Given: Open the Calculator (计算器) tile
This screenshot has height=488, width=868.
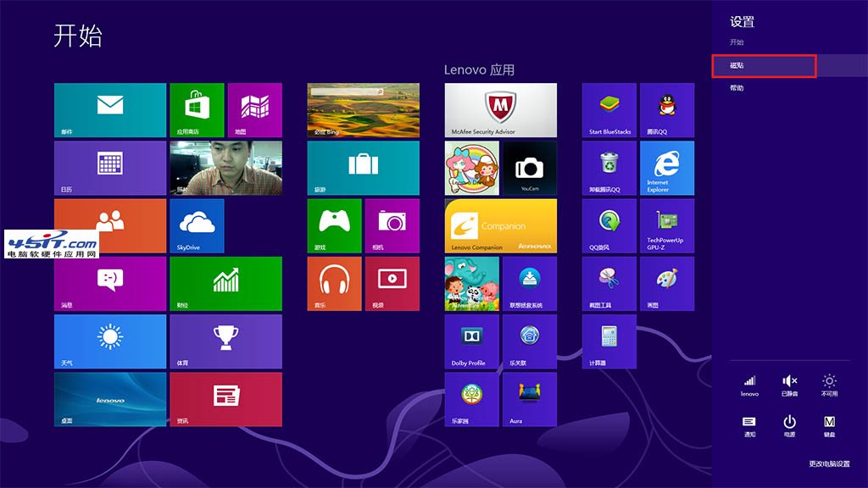Looking at the screenshot, I should [x=609, y=341].
